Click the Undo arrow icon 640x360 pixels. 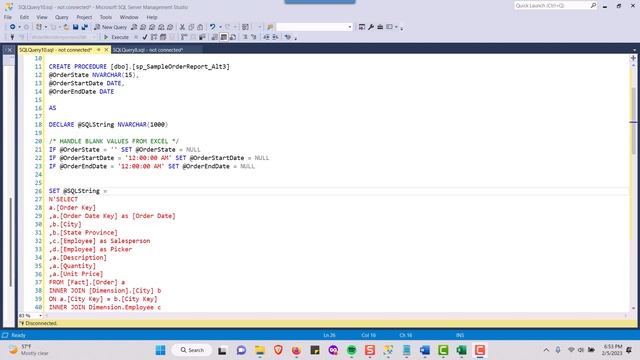coord(212,27)
